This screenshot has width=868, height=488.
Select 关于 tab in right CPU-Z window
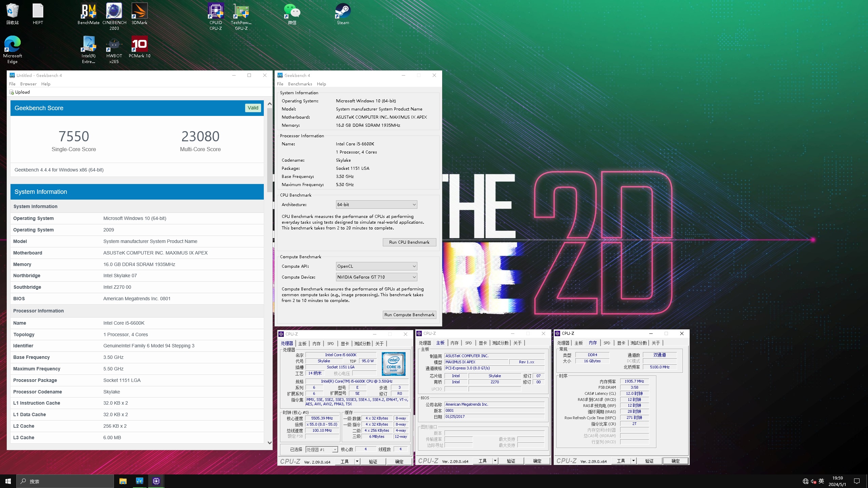656,343
